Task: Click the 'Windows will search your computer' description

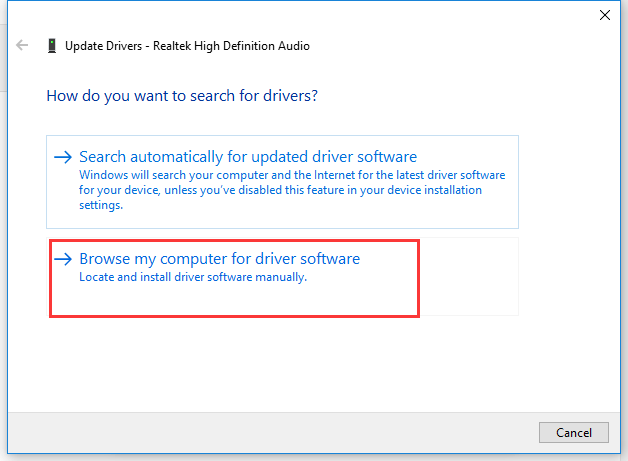Action: [x=292, y=190]
